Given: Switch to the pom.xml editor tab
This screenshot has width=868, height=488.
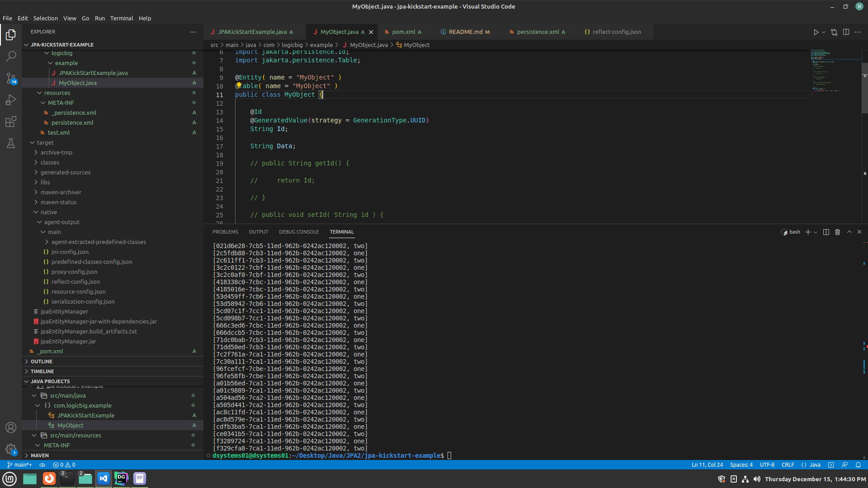Looking at the screenshot, I should click(403, 32).
